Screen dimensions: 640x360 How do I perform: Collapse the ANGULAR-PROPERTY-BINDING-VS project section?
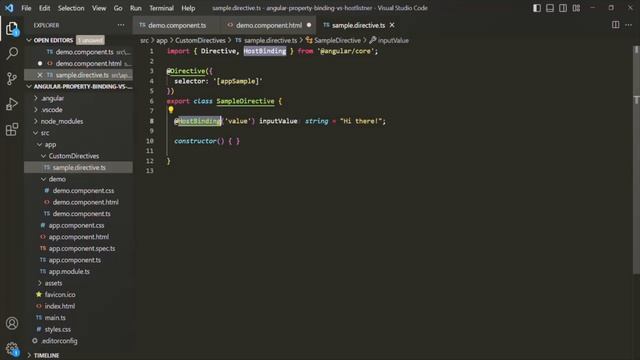[x=79, y=87]
